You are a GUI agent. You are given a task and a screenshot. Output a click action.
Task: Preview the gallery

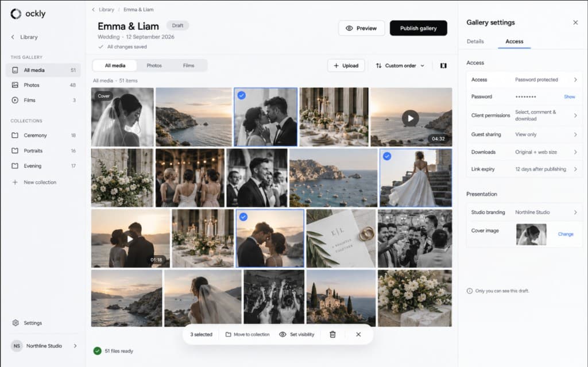362,28
